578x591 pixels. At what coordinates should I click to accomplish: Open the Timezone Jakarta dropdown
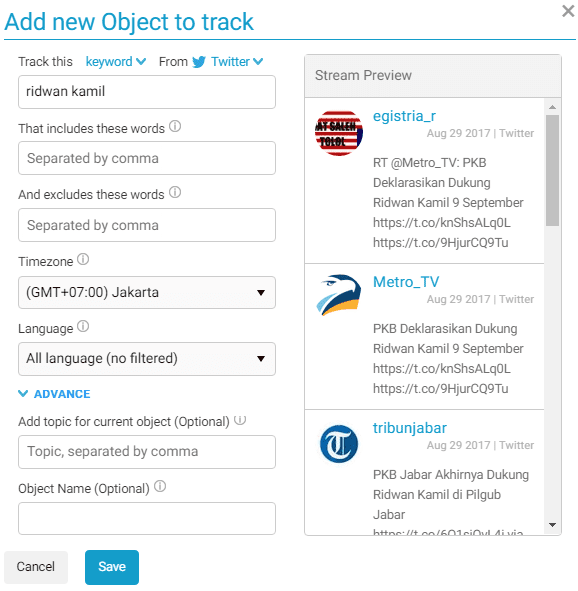(147, 292)
